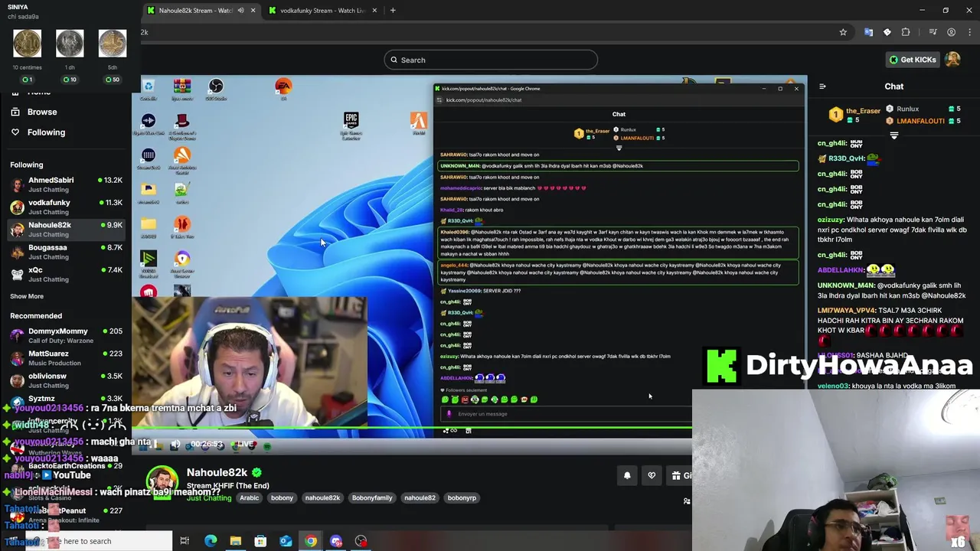Image resolution: width=980 pixels, height=551 pixels.
Task: Expand the chat leaderboard chevron
Action: click(893, 135)
